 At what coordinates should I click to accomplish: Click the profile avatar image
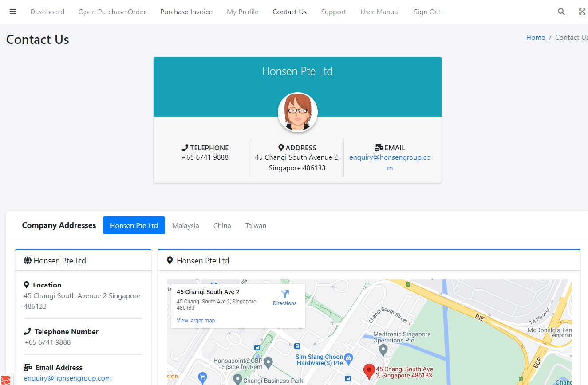297,112
